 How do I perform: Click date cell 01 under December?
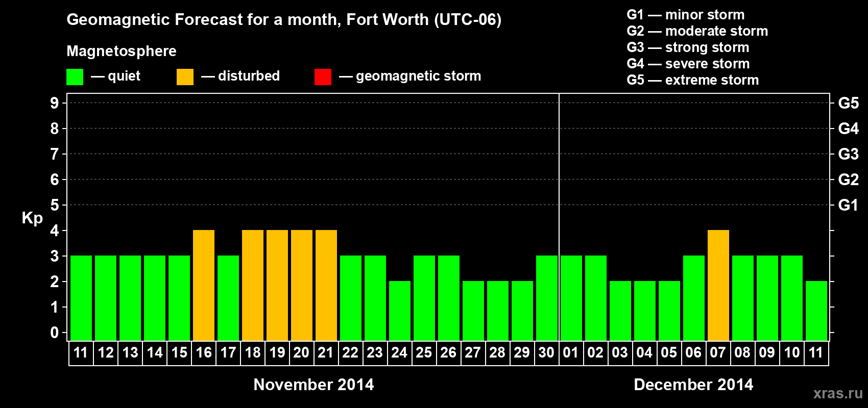571,353
